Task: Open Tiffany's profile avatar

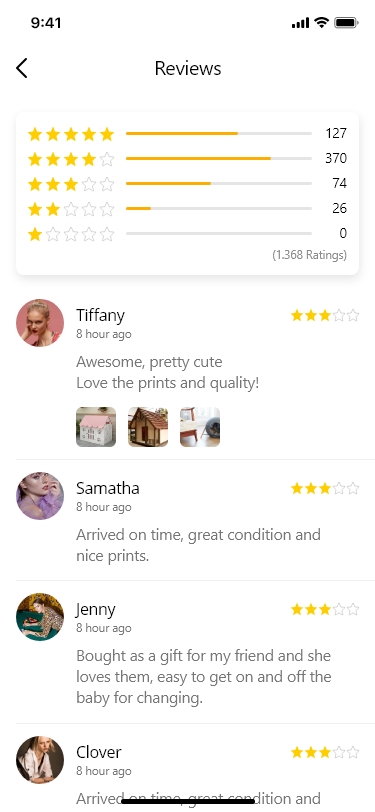Action: pos(40,323)
